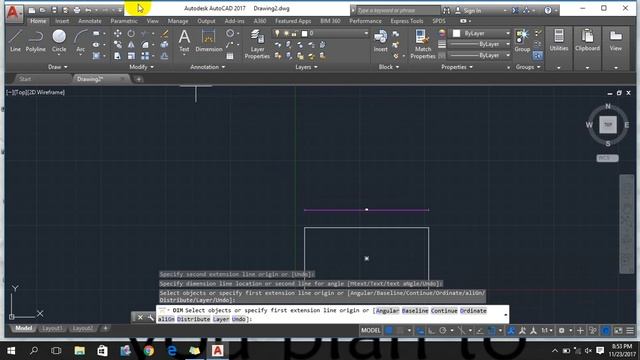Toggle the layer on/off lightbulb icon
640x360 pixels.
pos(277,33)
